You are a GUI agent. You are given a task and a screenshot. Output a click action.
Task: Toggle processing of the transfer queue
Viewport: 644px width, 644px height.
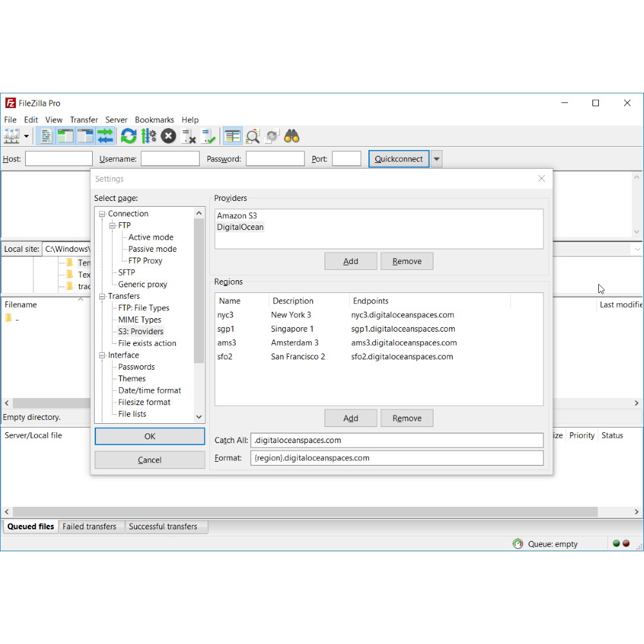point(149,136)
